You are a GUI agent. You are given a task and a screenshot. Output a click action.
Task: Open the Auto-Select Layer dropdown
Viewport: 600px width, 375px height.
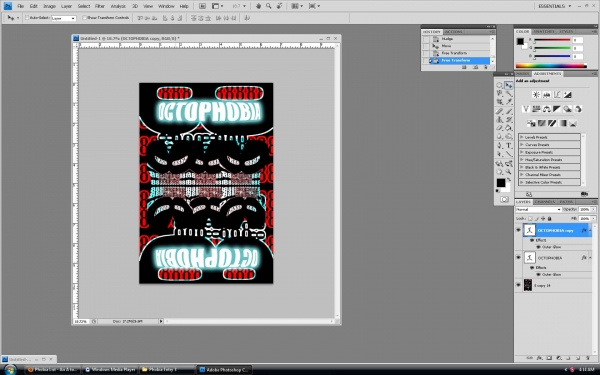point(64,18)
